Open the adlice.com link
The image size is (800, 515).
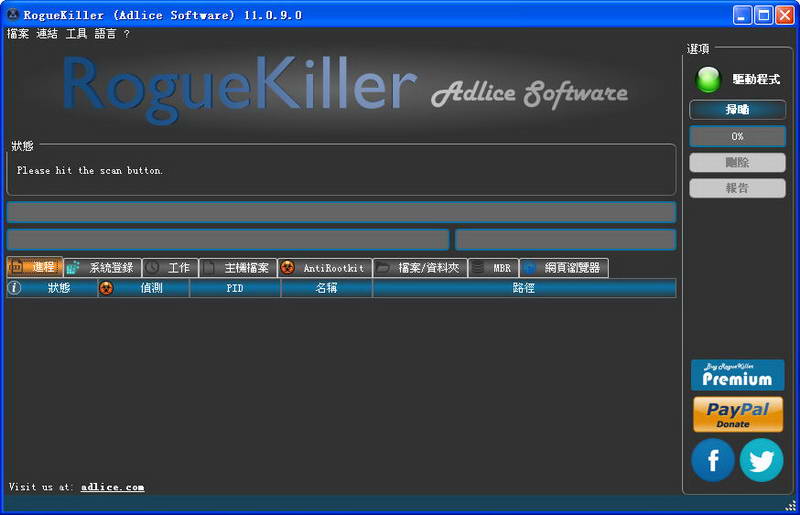(x=113, y=487)
